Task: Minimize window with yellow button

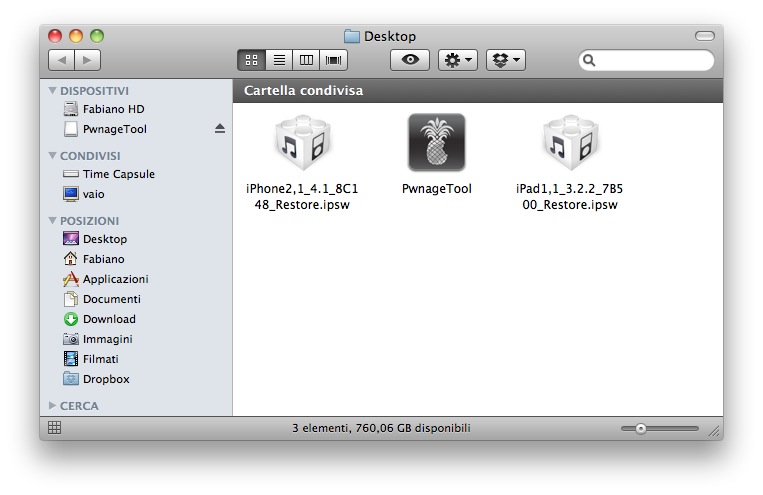Action: 76,36
